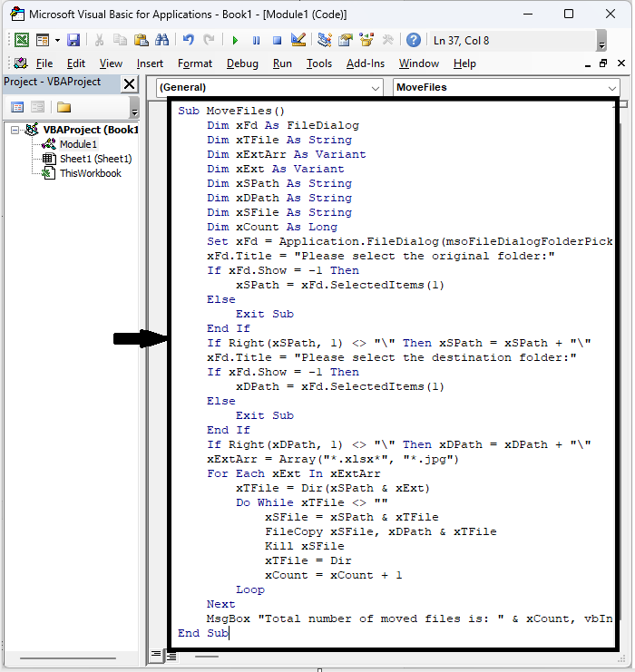Toggle Folders icon in Project panel

(63, 107)
